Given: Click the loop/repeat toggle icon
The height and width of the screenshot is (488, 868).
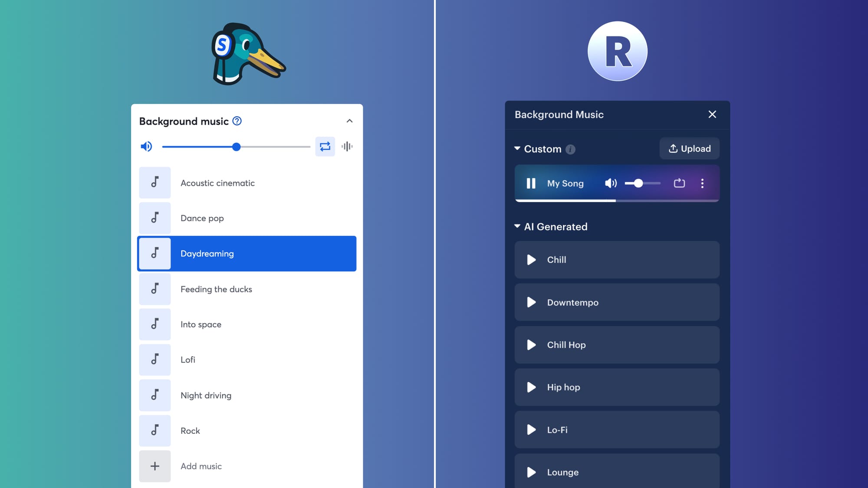Looking at the screenshot, I should click(x=324, y=147).
